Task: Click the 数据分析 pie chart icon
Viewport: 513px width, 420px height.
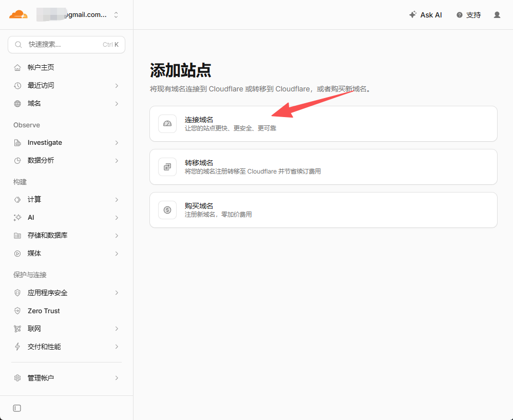Action: [x=17, y=161]
